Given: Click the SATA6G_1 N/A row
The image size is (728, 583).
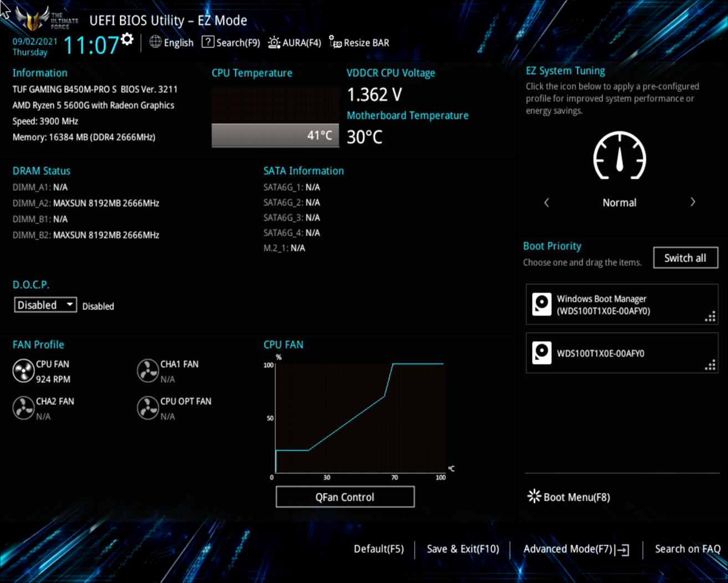Looking at the screenshot, I should pyautogui.click(x=292, y=187).
